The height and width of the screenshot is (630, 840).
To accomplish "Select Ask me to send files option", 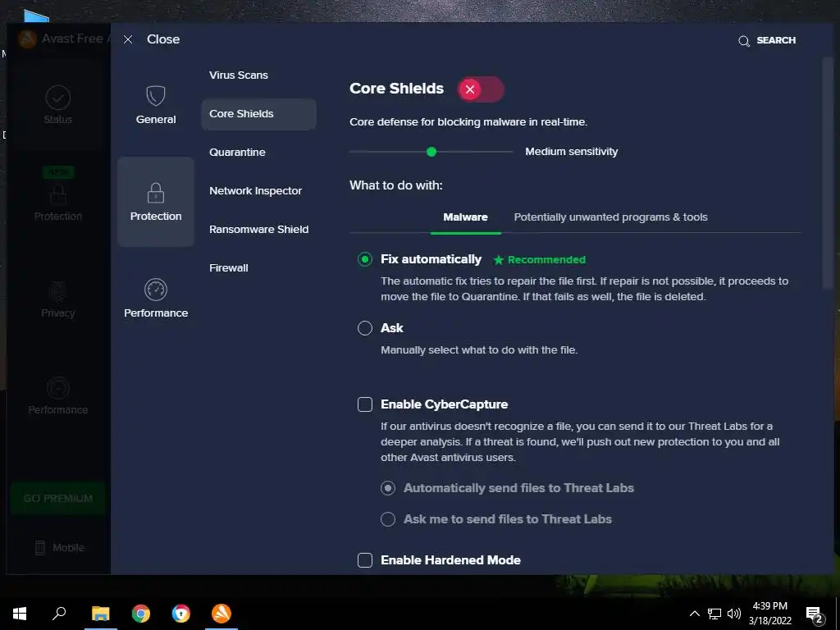I will 388,519.
